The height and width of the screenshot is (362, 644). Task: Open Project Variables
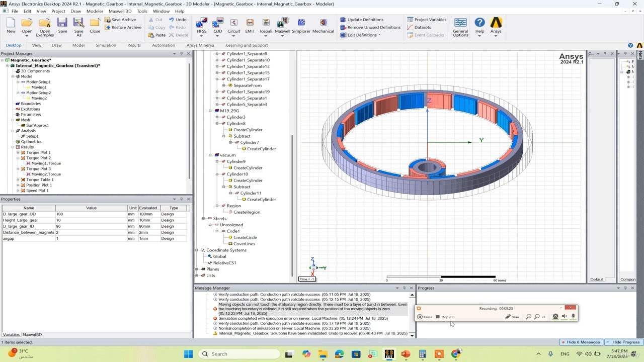(427, 20)
